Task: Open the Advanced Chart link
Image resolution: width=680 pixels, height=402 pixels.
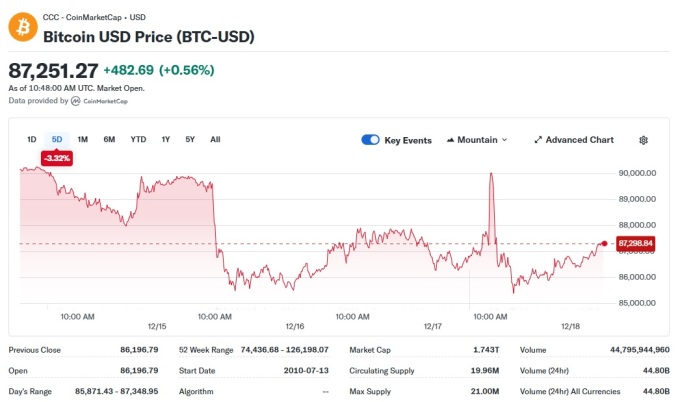Action: tap(579, 140)
